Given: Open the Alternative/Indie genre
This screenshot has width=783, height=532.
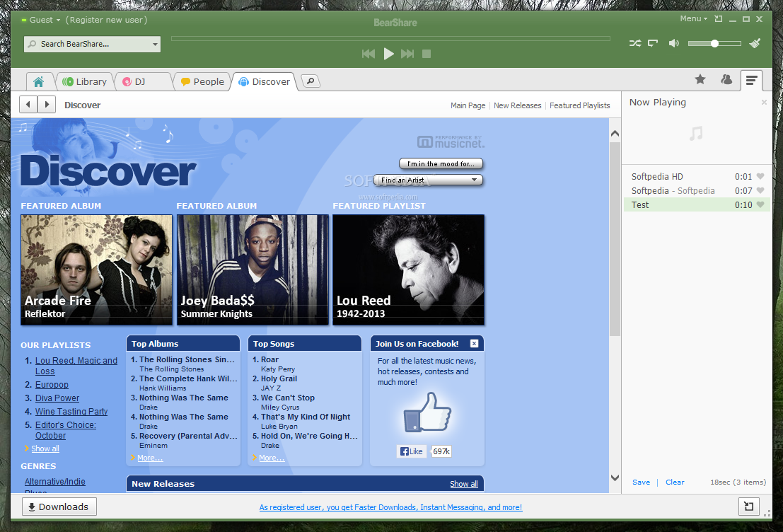Looking at the screenshot, I should point(55,482).
